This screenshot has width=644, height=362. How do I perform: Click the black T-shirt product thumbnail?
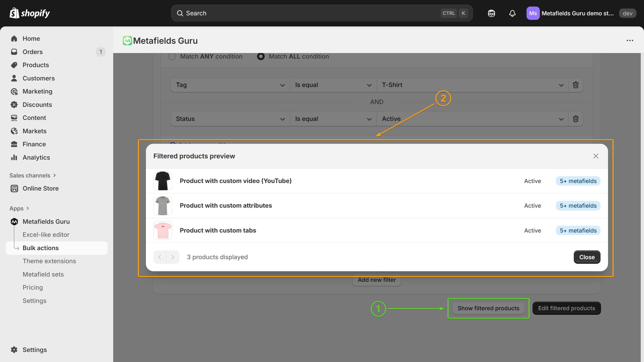(x=163, y=181)
